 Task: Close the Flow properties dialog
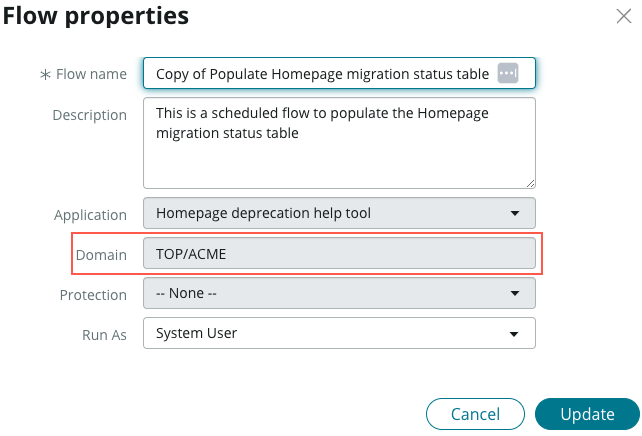point(624,16)
